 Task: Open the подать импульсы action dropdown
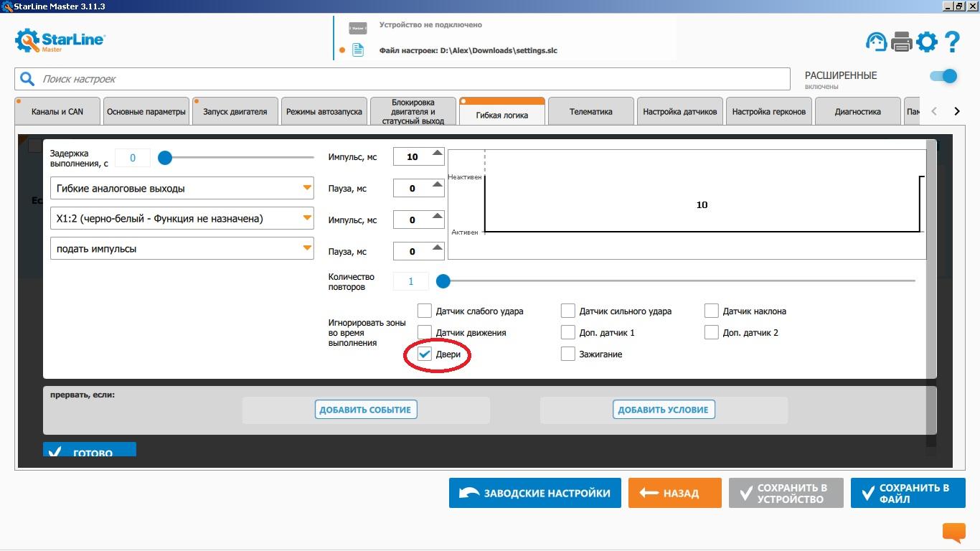click(x=182, y=248)
